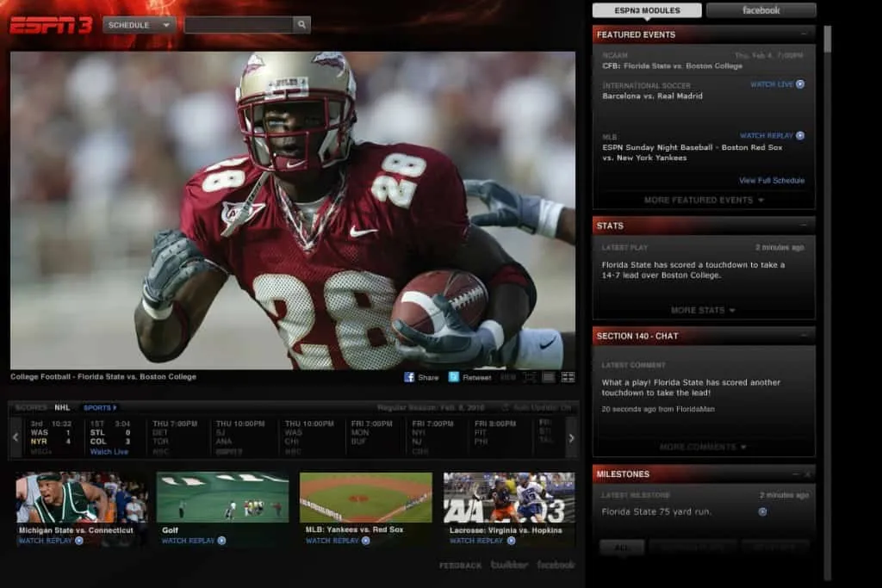This screenshot has height=588, width=882.
Task: Open CFB: Florida State vs. Boston College event
Action: (672, 65)
